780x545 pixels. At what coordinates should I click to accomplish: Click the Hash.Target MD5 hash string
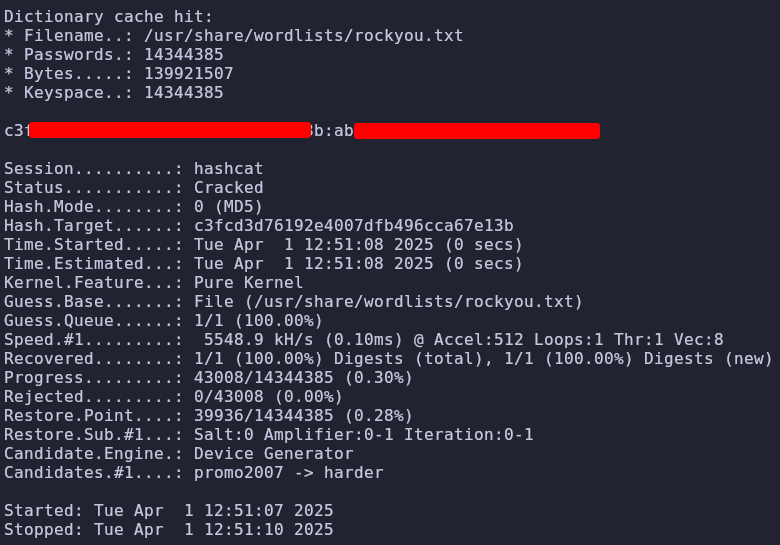click(x=354, y=226)
